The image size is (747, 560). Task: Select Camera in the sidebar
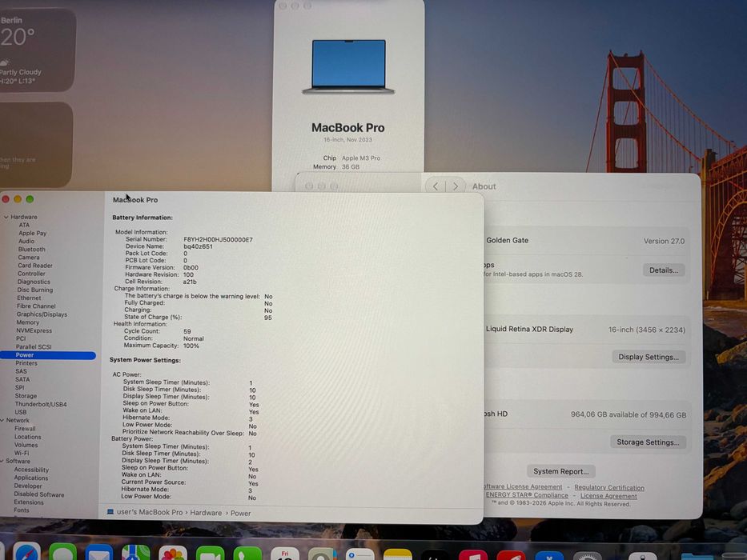[29, 258]
